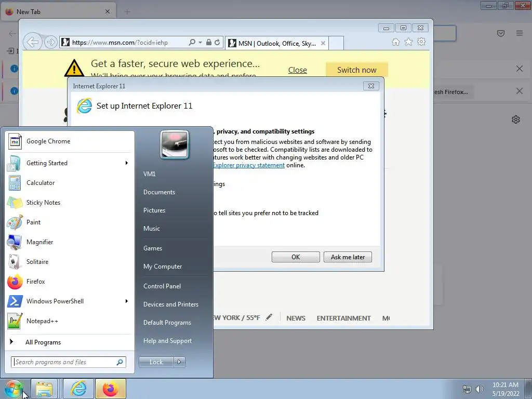The height and width of the screenshot is (399, 532).
Task: Click the search magnifier in Start menu
Action: click(x=120, y=362)
